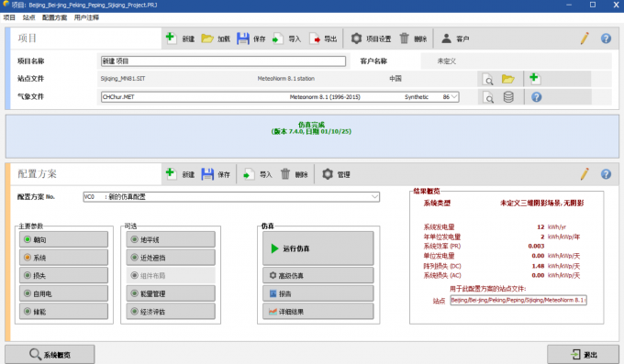Image resolution: width=624 pixels, height=364 pixels.
Task: Add new site with green plus icon
Action: point(534,78)
